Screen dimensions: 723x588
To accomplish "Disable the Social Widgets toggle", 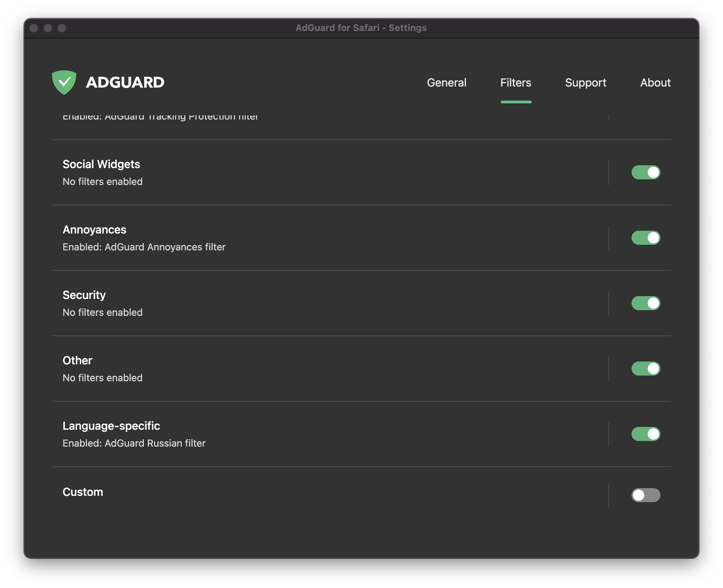I will [x=646, y=172].
